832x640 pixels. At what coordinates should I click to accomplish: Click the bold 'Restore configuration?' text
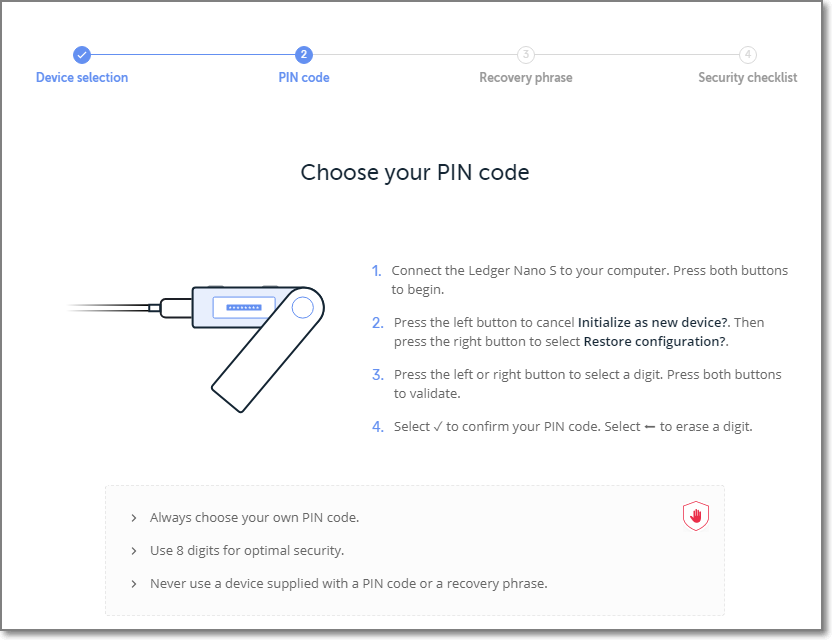[x=655, y=342]
